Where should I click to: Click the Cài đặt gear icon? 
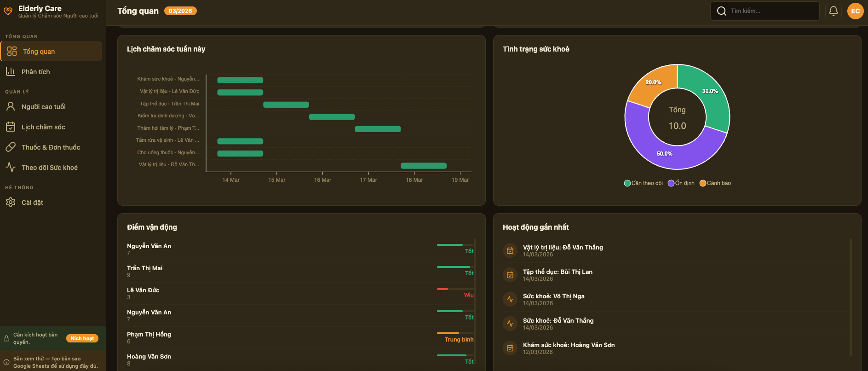[11, 203]
